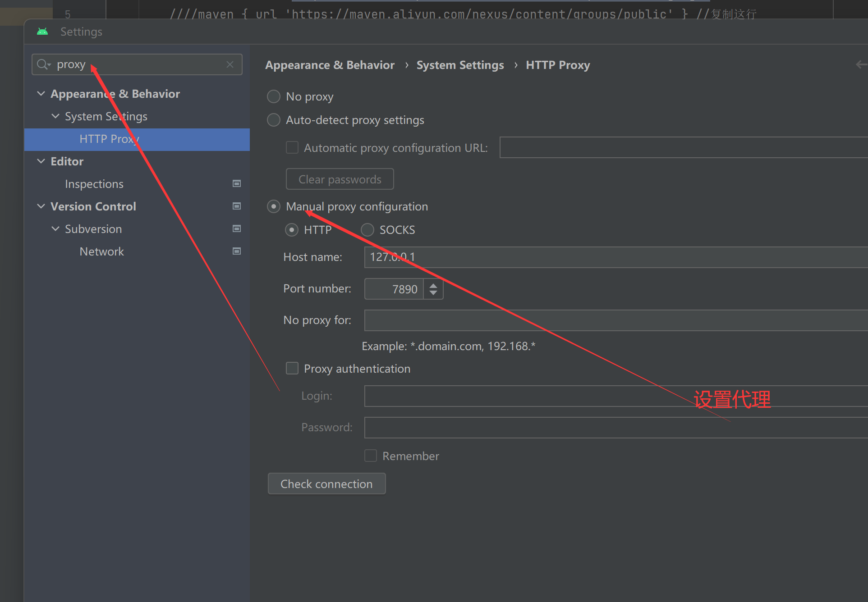Collapse the Version Control section

click(41, 206)
